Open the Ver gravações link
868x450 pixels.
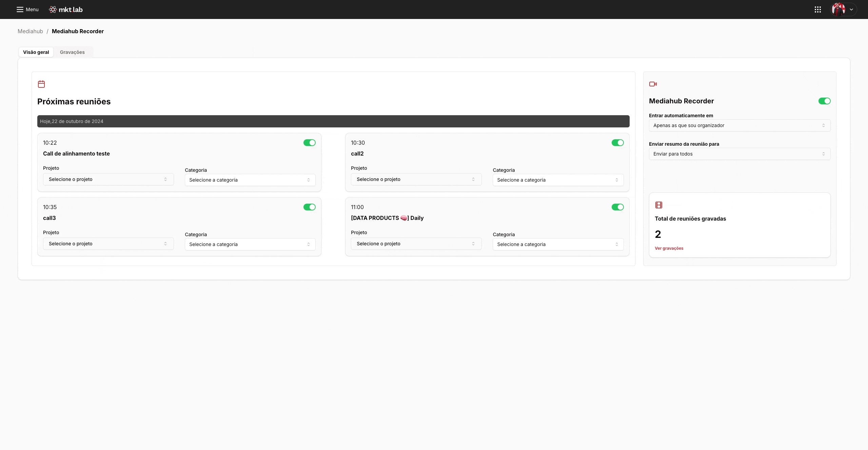pos(669,248)
